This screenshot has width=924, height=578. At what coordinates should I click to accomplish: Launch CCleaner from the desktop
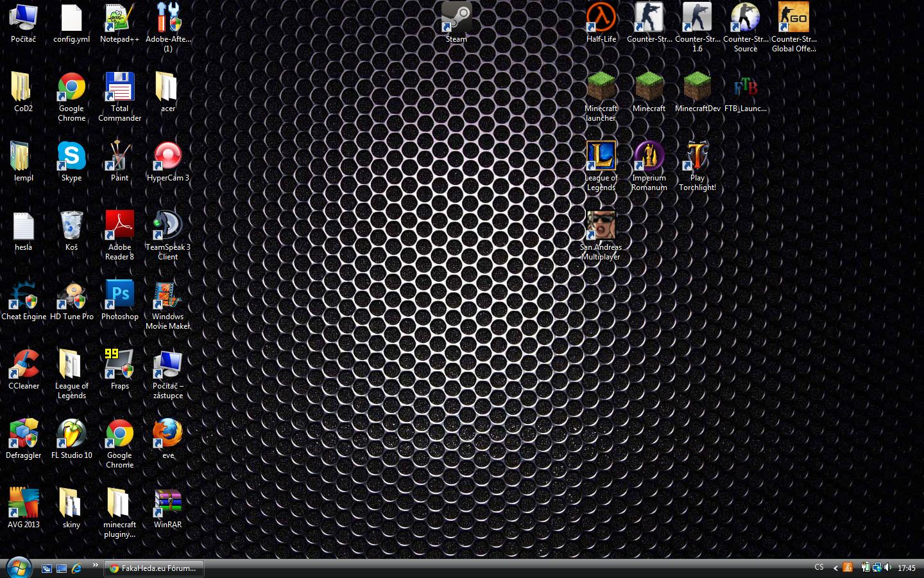[x=24, y=369]
